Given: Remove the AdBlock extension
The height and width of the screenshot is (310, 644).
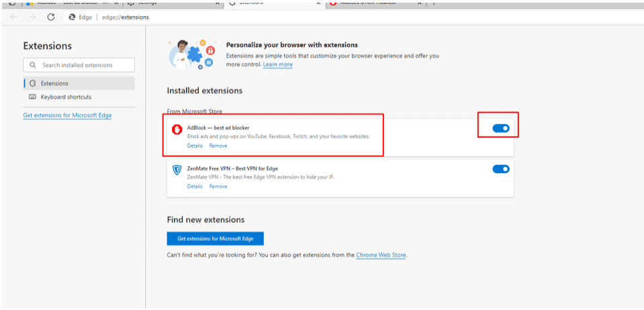Looking at the screenshot, I should 218,146.
